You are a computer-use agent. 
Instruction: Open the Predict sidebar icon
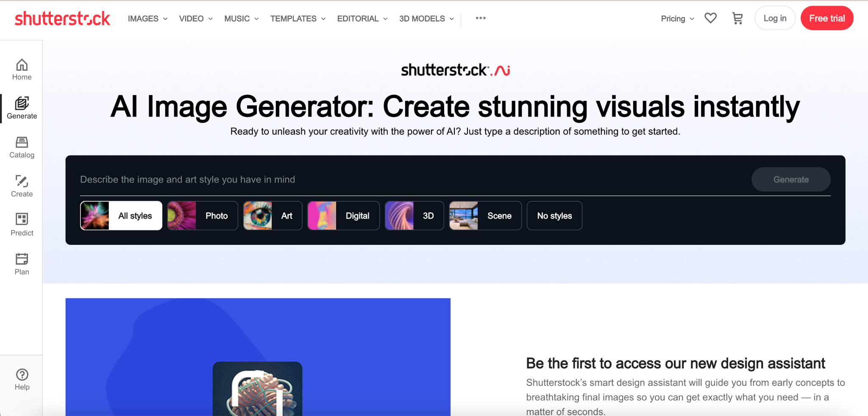[x=22, y=225]
